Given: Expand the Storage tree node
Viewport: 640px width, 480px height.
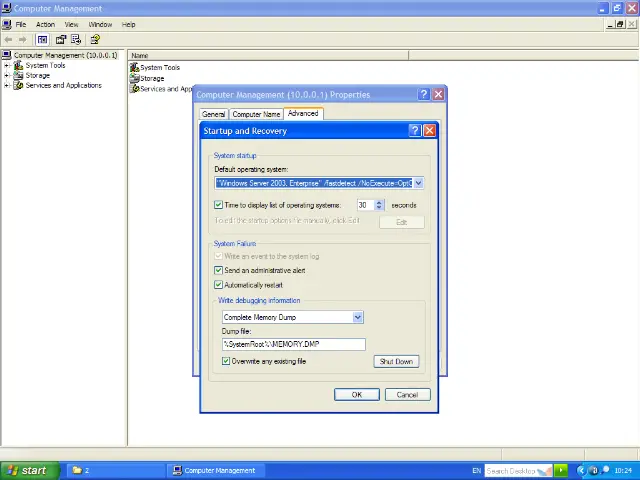Looking at the screenshot, I should (x=6, y=76).
